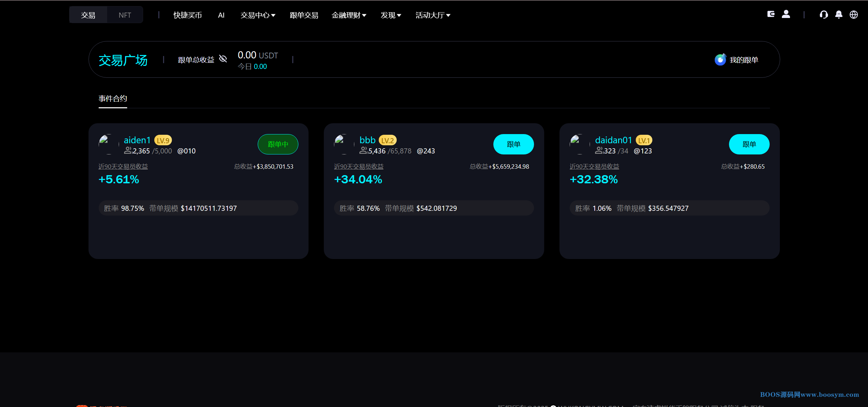Click the followers icon on daidan01 card
This screenshot has height=407, width=868.
pos(599,150)
